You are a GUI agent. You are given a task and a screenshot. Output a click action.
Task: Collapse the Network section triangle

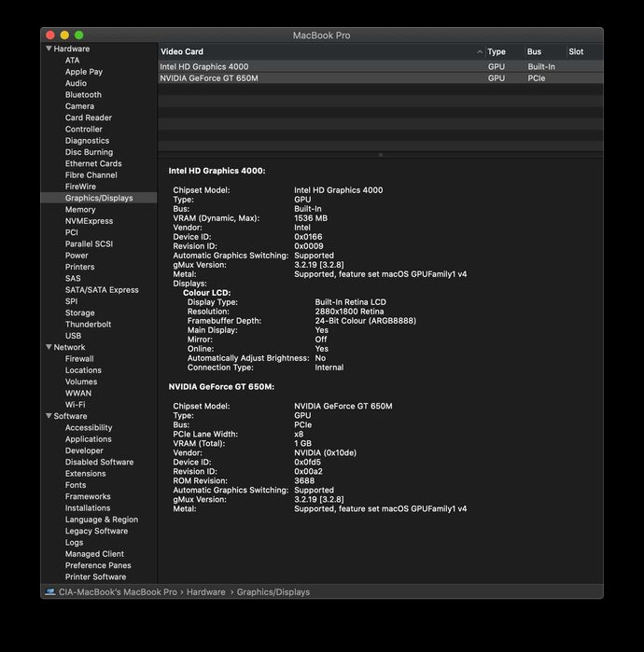pyautogui.click(x=49, y=347)
